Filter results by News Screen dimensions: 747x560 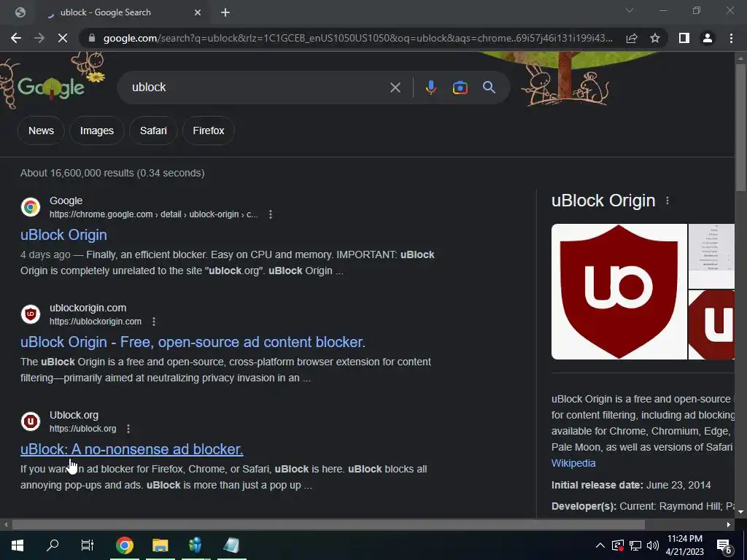[41, 131]
